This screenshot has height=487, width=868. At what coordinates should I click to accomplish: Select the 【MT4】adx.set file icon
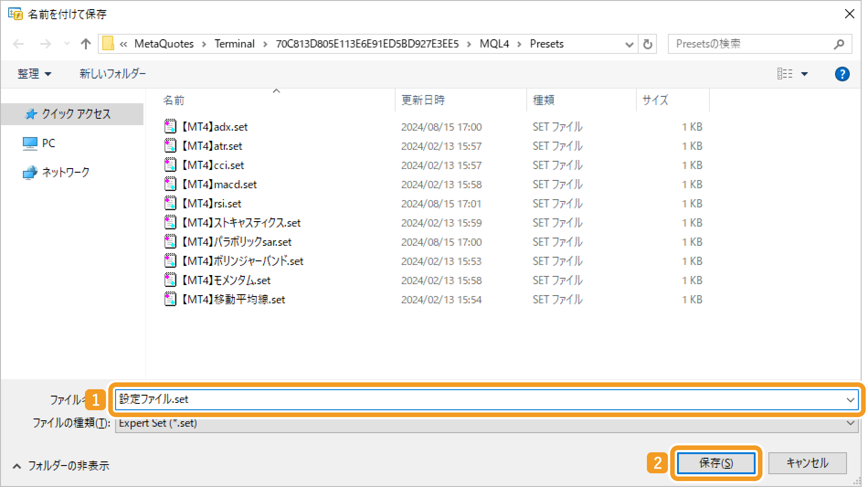point(170,127)
